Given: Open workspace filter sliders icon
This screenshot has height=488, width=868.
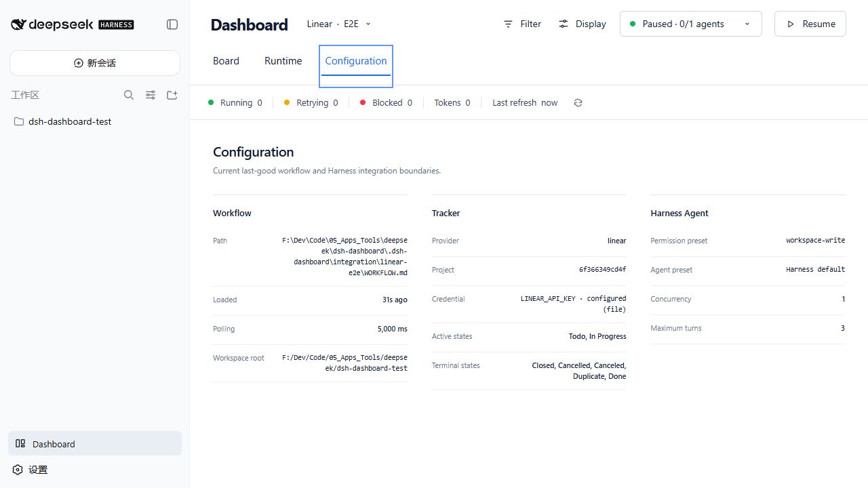Looking at the screenshot, I should pyautogui.click(x=151, y=95).
